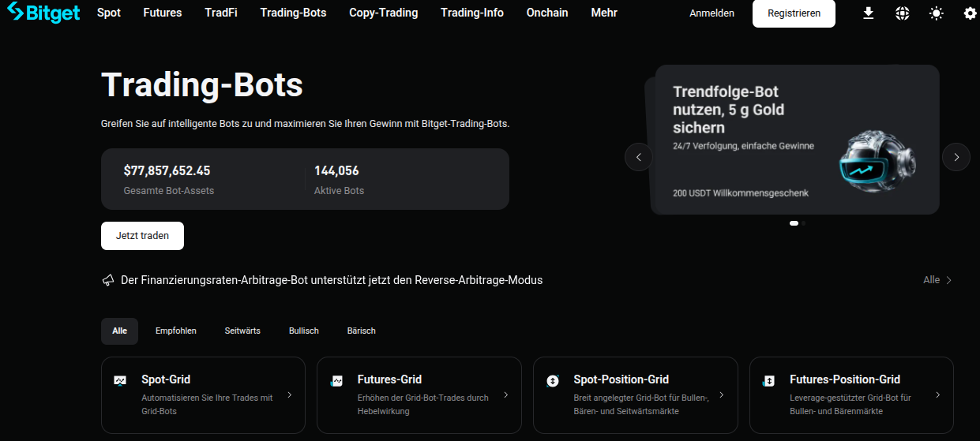Image resolution: width=980 pixels, height=441 pixels.
Task: Select the Alle filter tab
Action: point(119,331)
